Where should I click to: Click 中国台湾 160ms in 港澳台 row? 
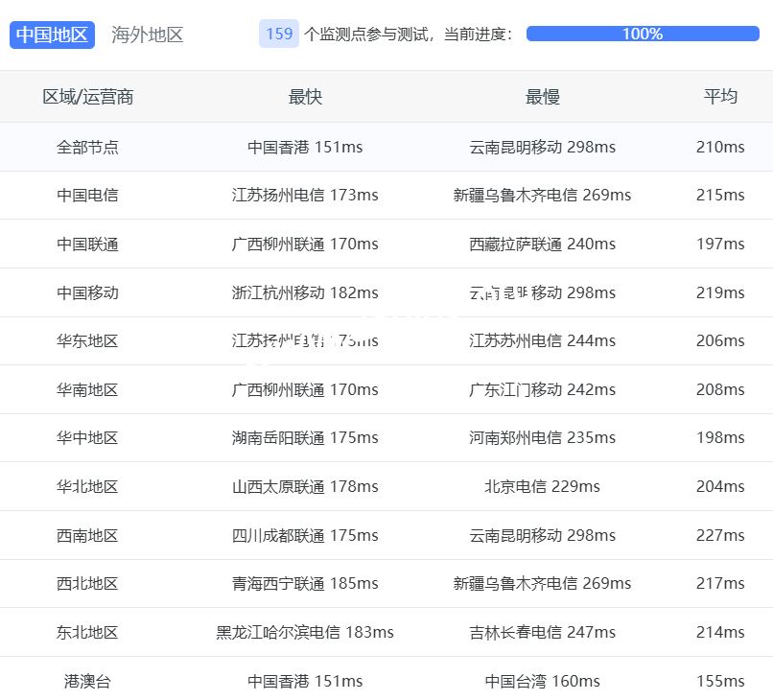point(542,681)
